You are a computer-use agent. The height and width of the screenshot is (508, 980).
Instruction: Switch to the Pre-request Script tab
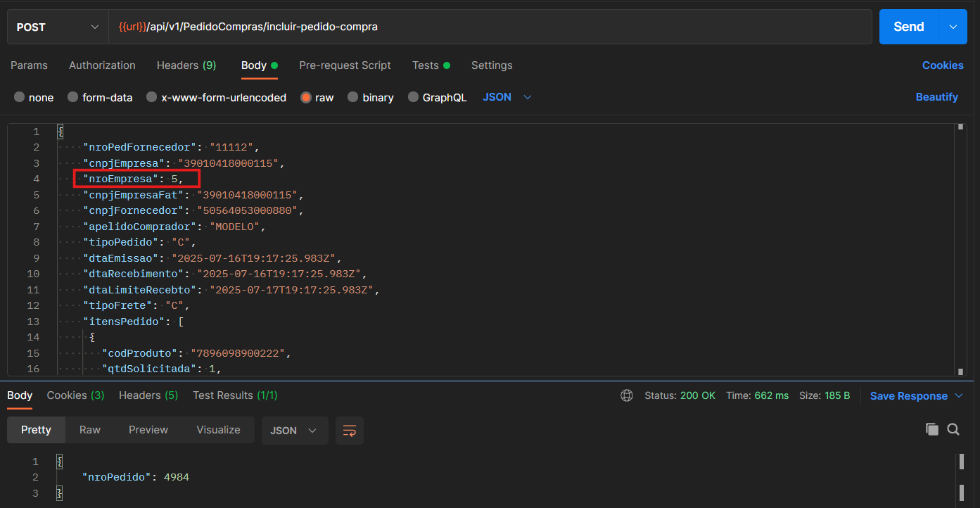tap(345, 65)
